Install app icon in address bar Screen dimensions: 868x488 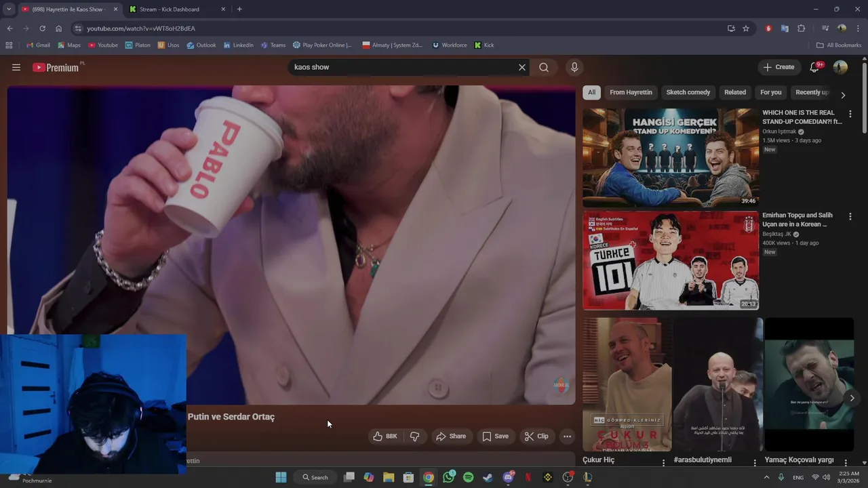[x=731, y=28]
